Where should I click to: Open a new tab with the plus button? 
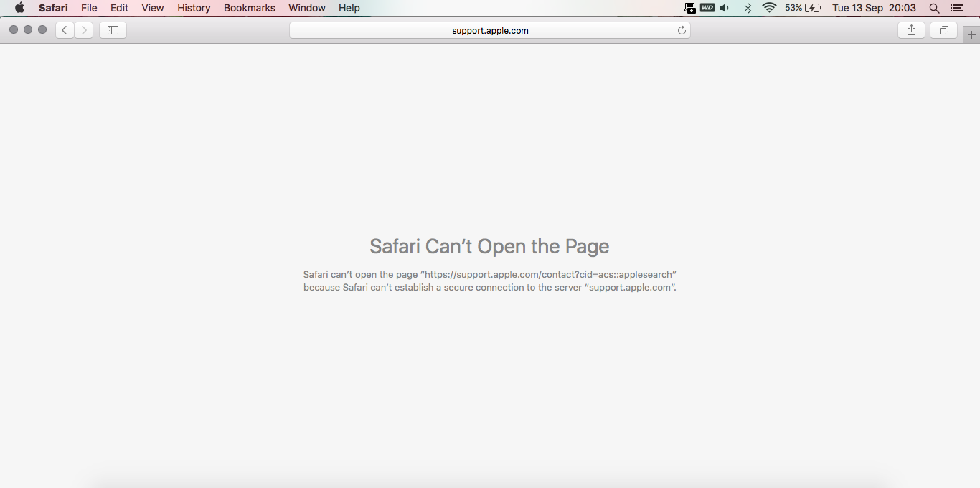tap(972, 34)
